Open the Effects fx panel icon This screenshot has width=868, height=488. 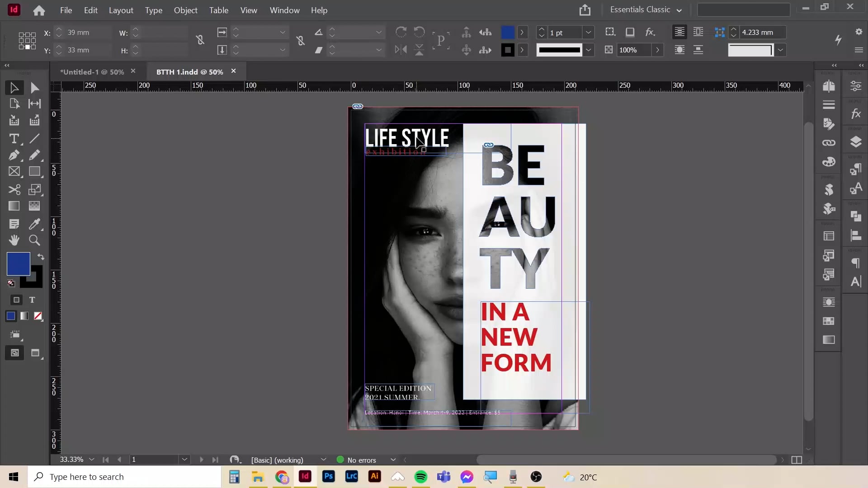(x=856, y=113)
